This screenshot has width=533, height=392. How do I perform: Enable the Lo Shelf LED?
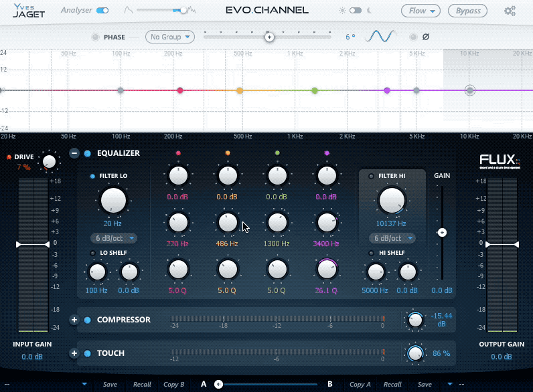(x=92, y=253)
